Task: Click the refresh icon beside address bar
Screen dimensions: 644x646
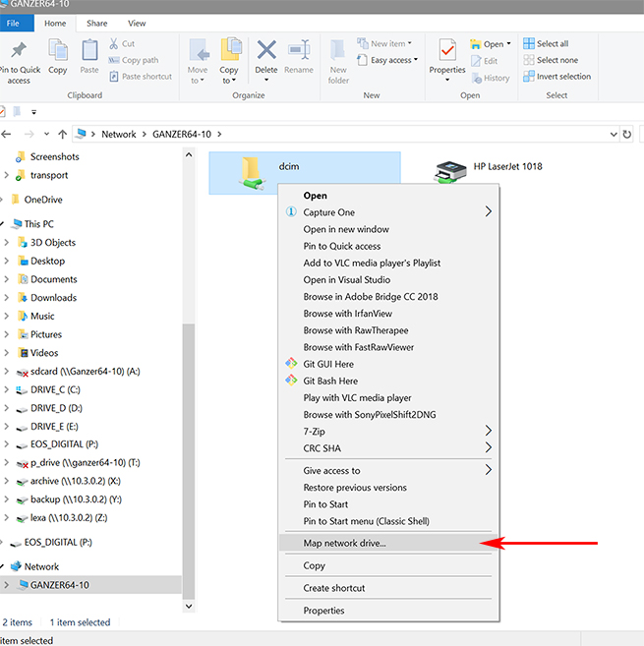Action: (627, 134)
